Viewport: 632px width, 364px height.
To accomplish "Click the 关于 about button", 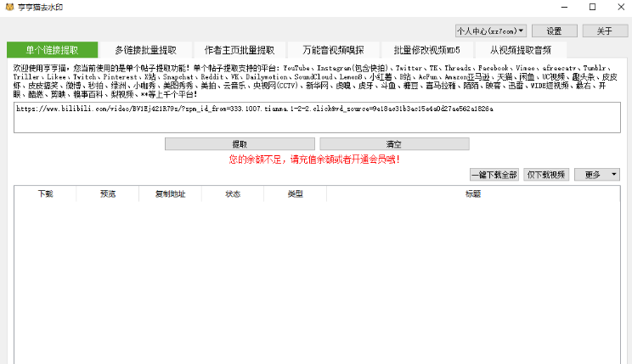I will 605,31.
